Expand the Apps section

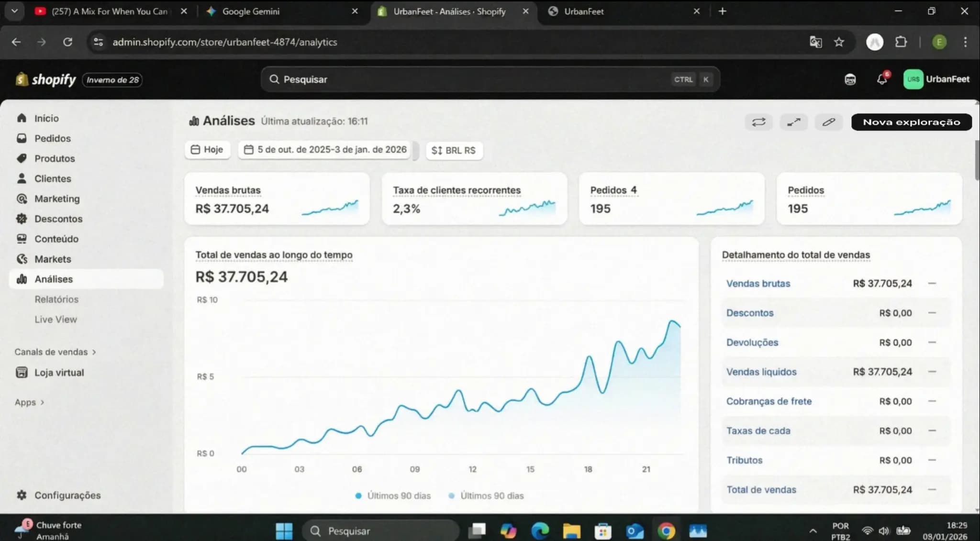(29, 402)
